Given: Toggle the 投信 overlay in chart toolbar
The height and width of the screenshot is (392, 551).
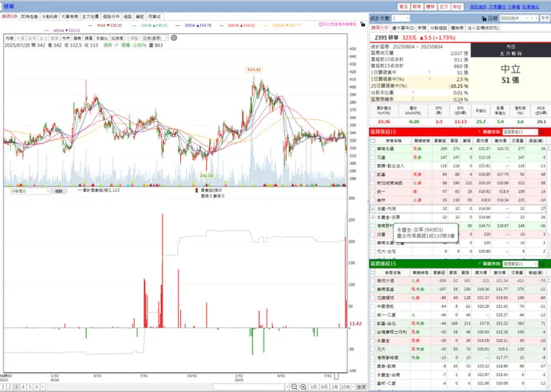Looking at the screenshot, I should [x=32, y=38].
